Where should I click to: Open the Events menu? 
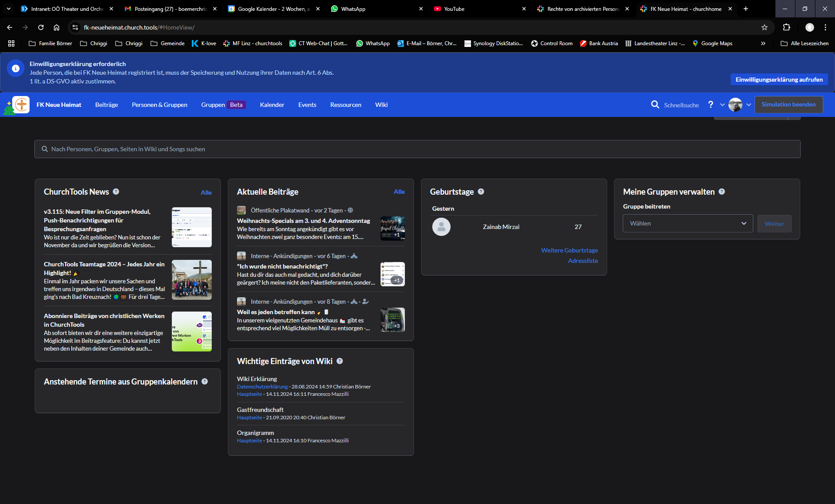click(x=307, y=105)
